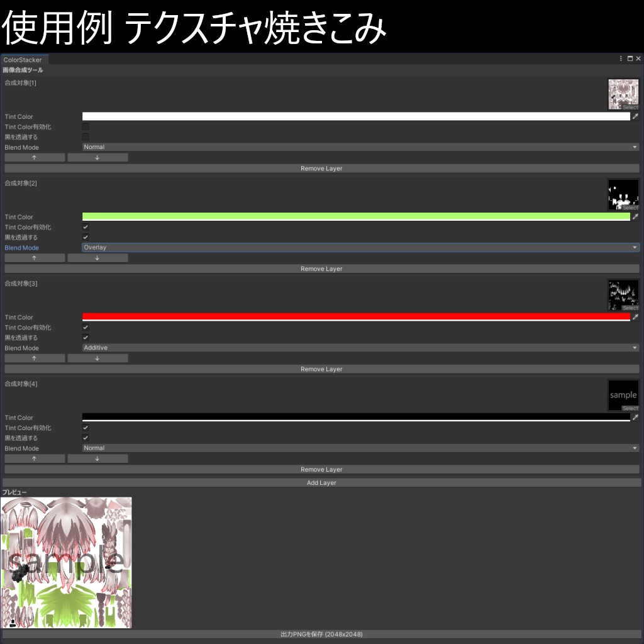Use the eyedropper next to the red Tint Color
Screen dimensions: 644x644
(635, 316)
